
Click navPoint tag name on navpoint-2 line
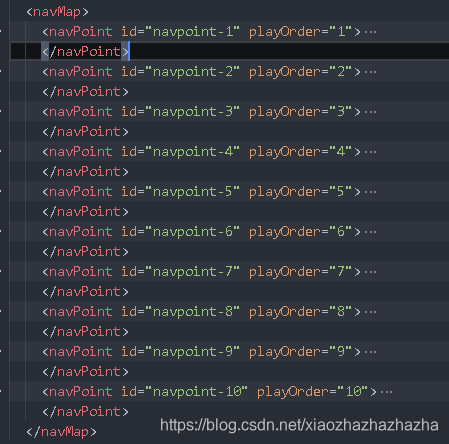click(x=81, y=72)
